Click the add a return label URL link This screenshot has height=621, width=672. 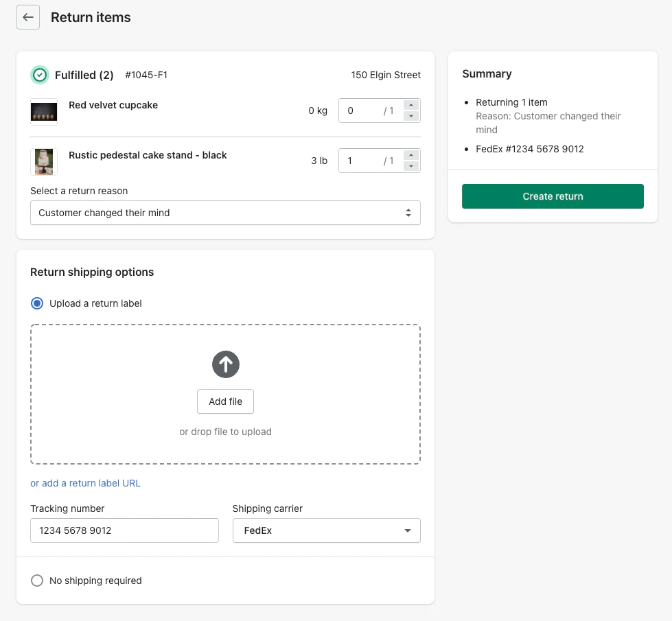[85, 483]
